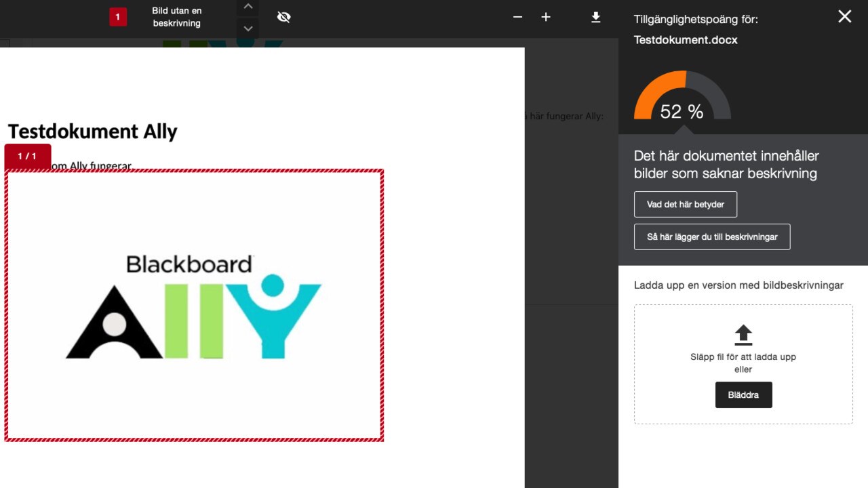The image size is (868, 488).
Task: Open 'Så här lägger du till beskrivningar'
Action: [712, 237]
